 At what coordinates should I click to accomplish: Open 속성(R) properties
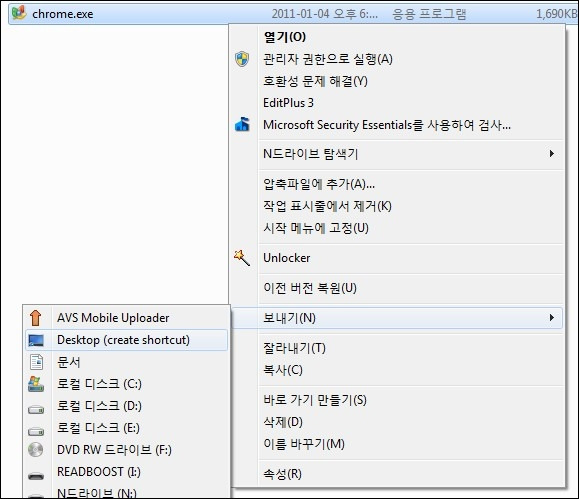coord(397,474)
